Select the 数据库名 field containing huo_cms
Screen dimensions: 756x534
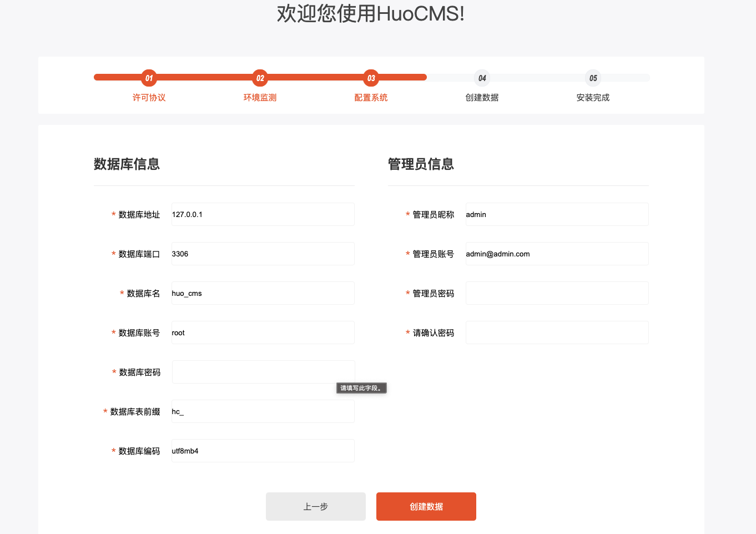[x=263, y=293]
